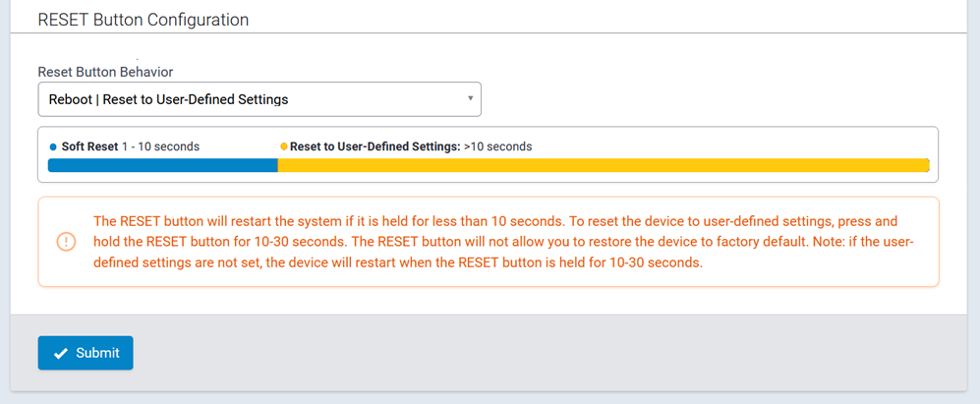Viewport: 980px width, 404px height.
Task: Click the checkmark icon on Submit
Action: (x=61, y=354)
